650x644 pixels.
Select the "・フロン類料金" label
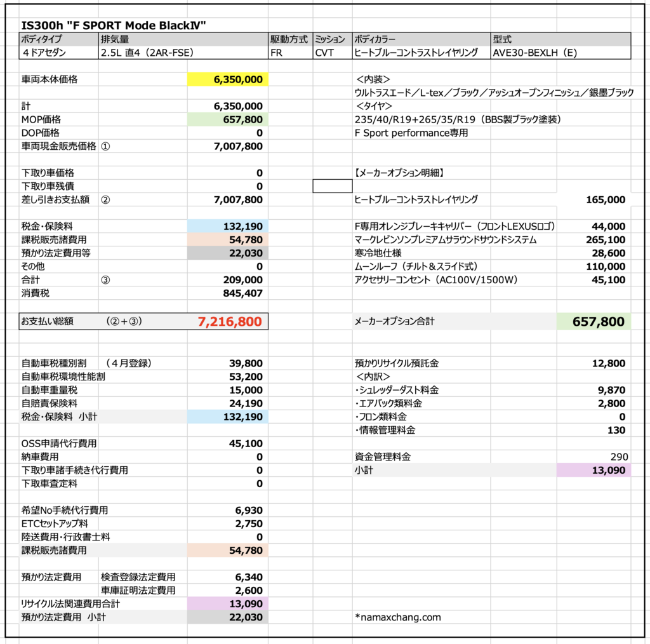(381, 417)
